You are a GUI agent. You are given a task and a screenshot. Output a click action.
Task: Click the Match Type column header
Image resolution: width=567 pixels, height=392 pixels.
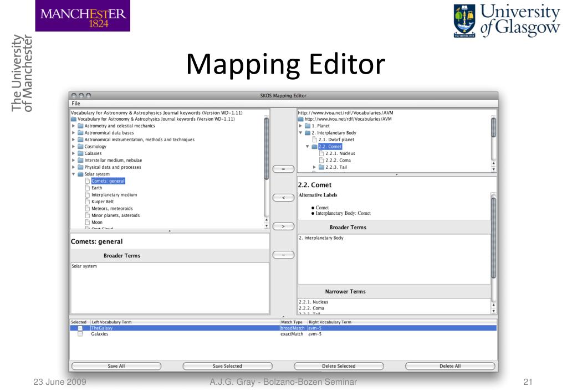292,322
